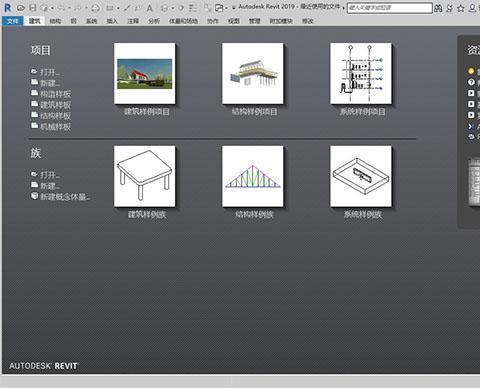Click the Sign In user icon
This screenshot has width=480, height=388.
click(473, 8)
